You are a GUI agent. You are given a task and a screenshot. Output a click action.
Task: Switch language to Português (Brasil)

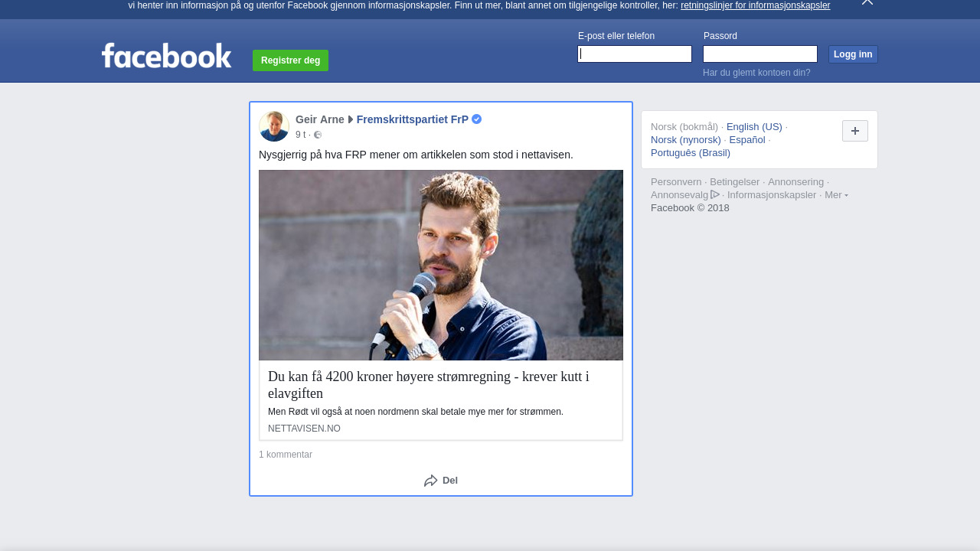pyautogui.click(x=691, y=153)
